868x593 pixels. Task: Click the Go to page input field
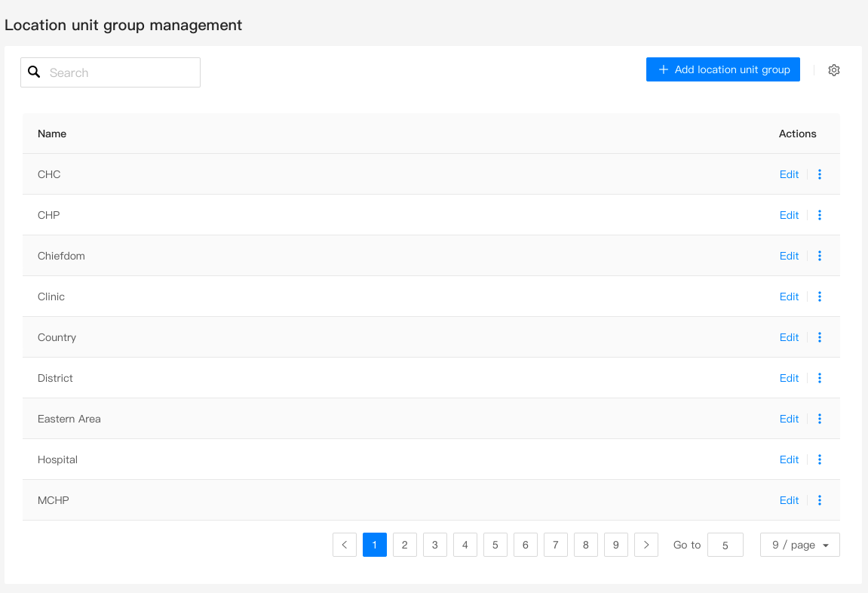[x=725, y=544]
